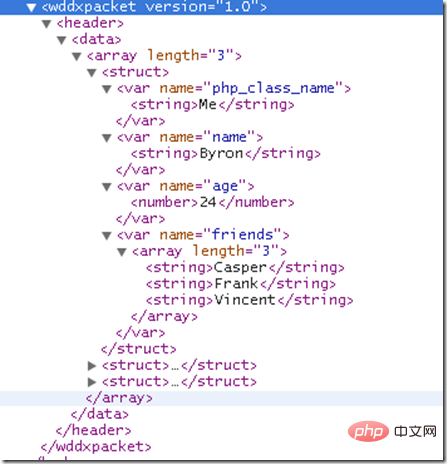Select the <number>24</number> line
The width and height of the screenshot is (447, 464).
213,203
